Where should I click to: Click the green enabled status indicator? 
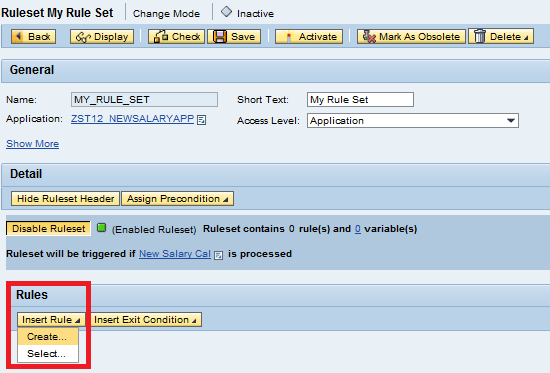[101, 228]
